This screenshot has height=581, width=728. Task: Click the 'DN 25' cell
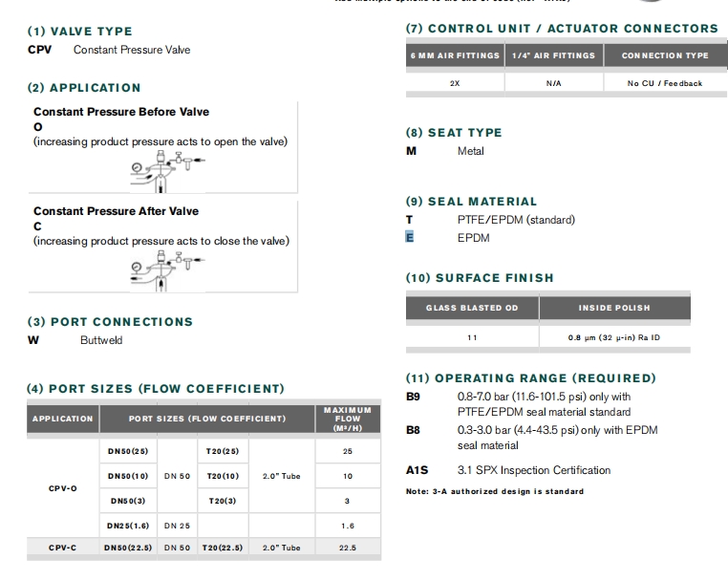point(177,526)
